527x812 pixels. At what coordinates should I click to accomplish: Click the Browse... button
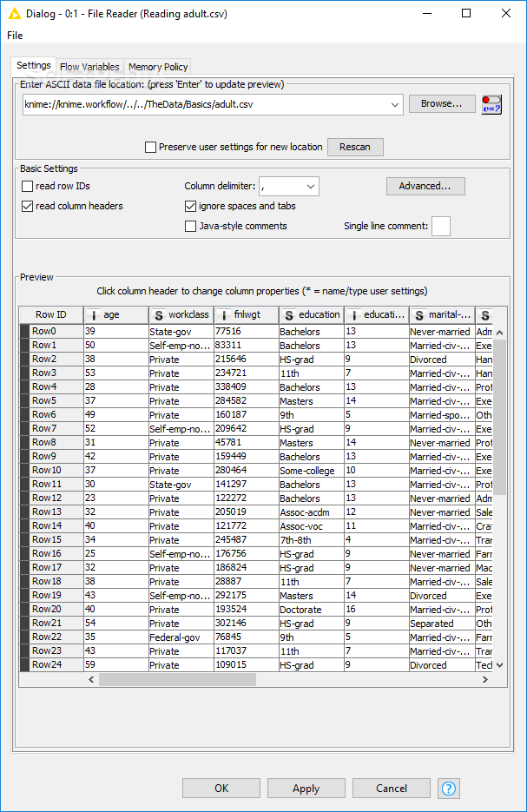click(x=442, y=103)
